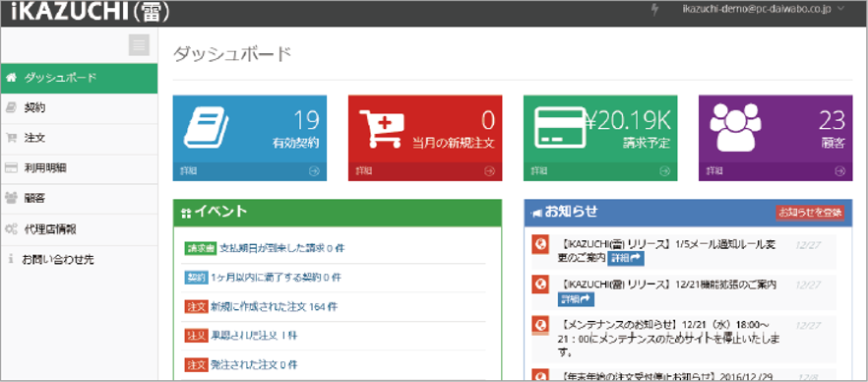
Task: Open 発注された注文 0 件 event
Action: coord(254,365)
